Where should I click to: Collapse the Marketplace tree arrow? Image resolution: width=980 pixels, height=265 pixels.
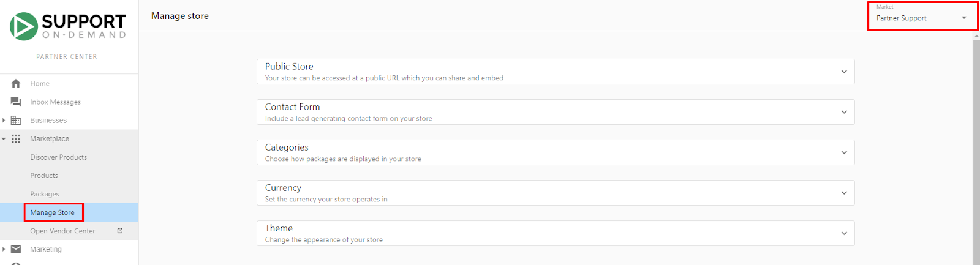coord(4,139)
